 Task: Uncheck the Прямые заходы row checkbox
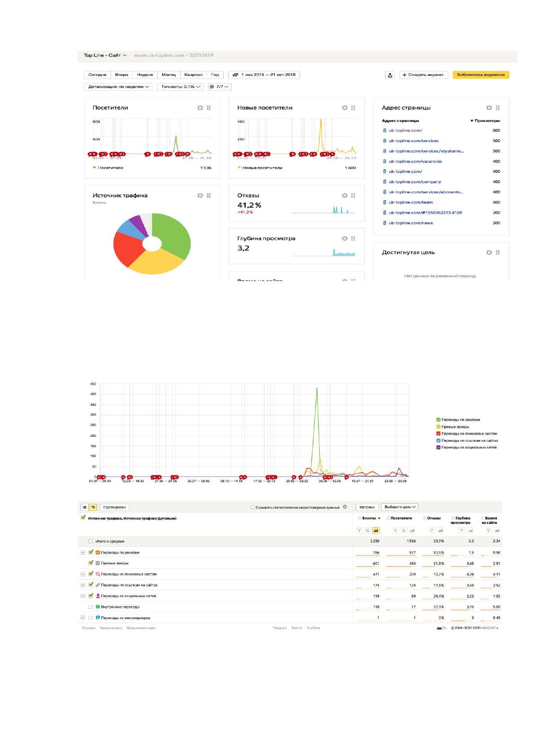(91, 563)
